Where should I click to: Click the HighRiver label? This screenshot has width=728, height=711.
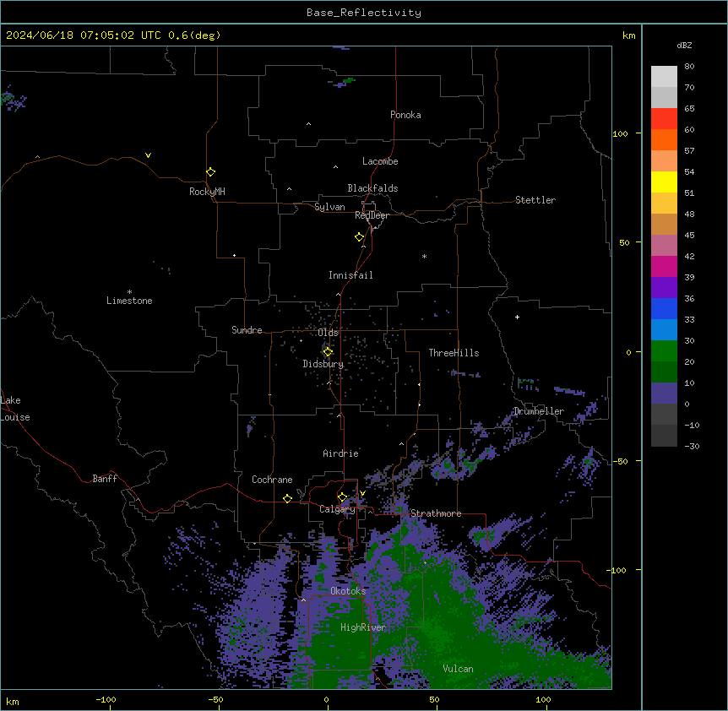click(x=363, y=627)
